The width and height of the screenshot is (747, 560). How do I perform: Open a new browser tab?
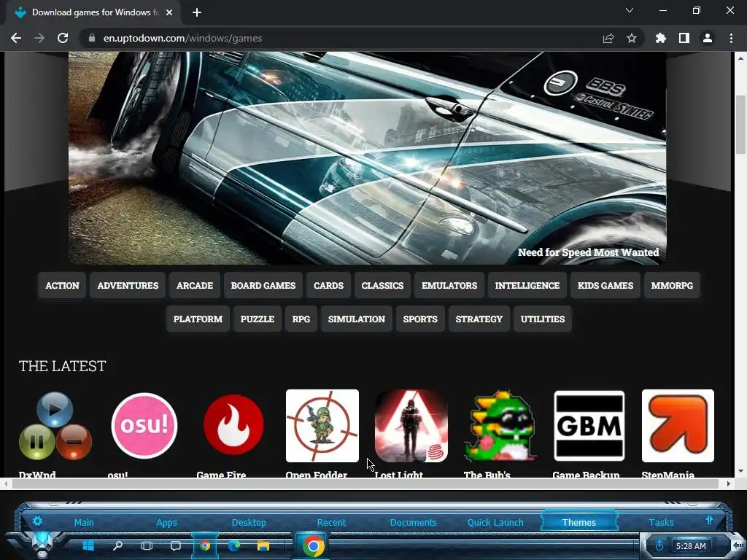(x=197, y=12)
